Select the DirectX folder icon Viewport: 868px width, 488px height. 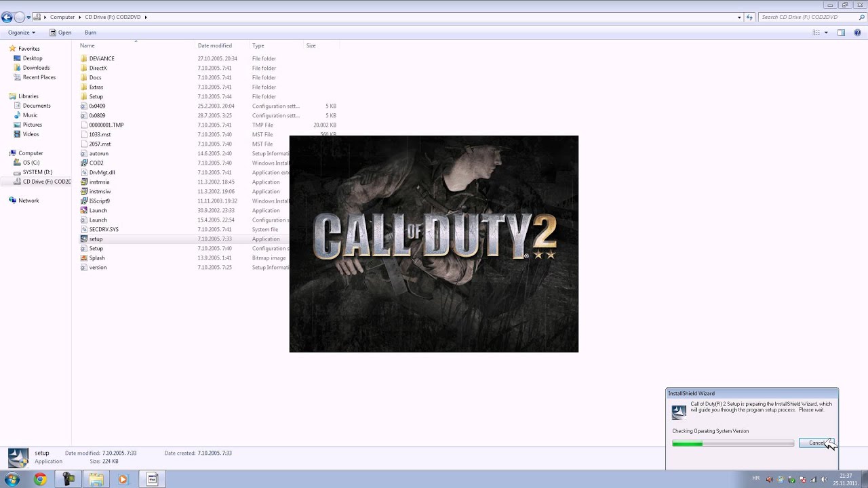pyautogui.click(x=84, y=68)
